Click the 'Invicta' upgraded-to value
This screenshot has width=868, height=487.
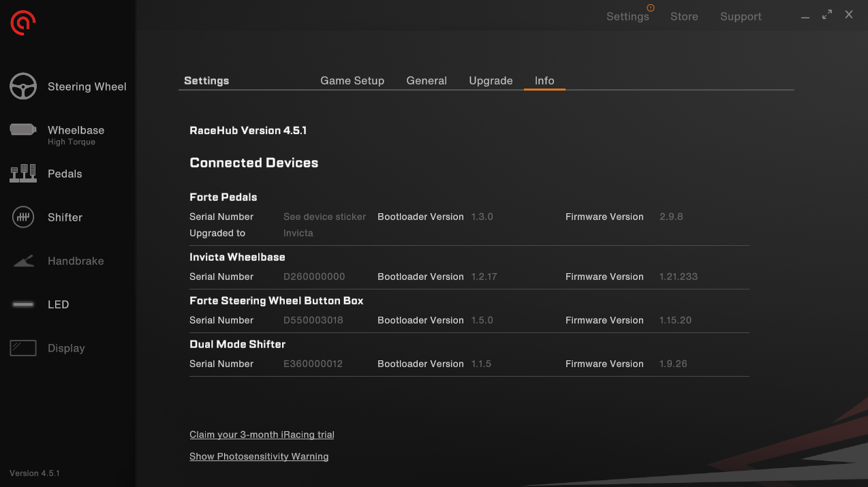click(298, 233)
